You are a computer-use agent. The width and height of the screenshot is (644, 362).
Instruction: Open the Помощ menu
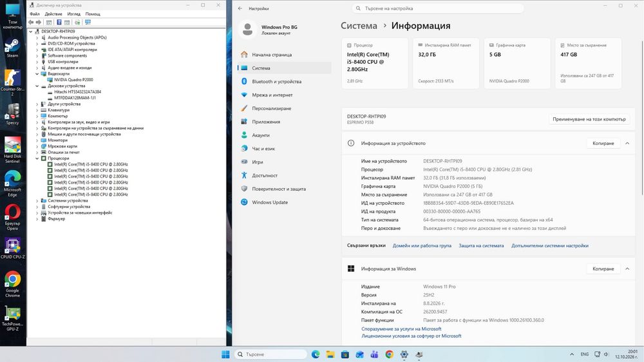pos(93,14)
